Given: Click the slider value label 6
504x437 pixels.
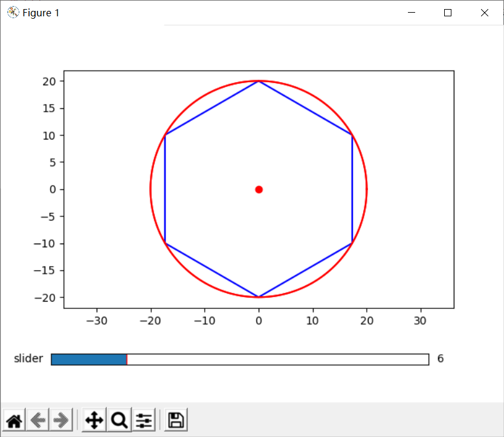Looking at the screenshot, I should coord(441,358).
